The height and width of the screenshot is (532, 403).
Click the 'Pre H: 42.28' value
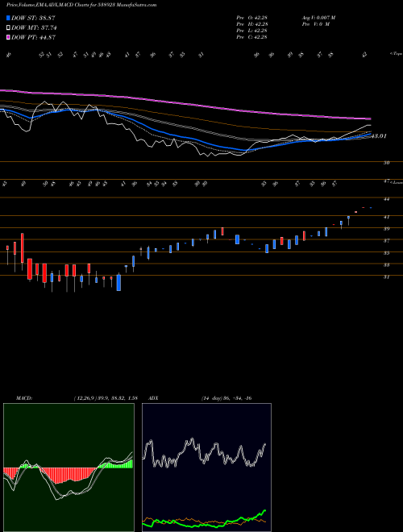click(251, 24)
